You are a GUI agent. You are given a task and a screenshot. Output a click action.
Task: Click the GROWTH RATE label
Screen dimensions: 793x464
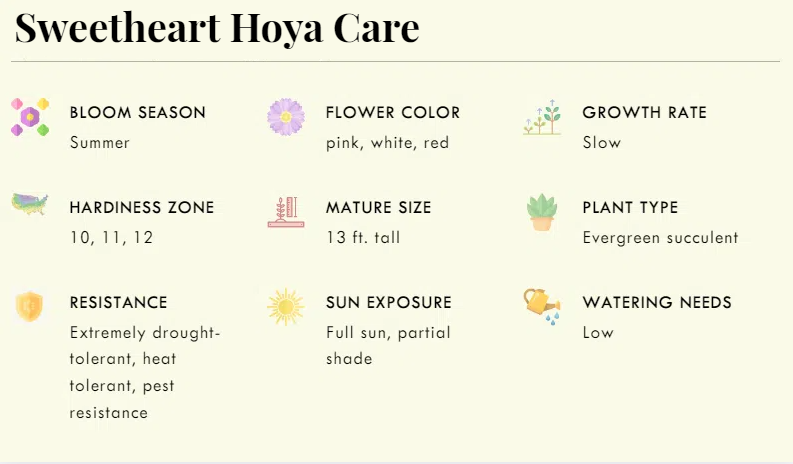tap(644, 113)
